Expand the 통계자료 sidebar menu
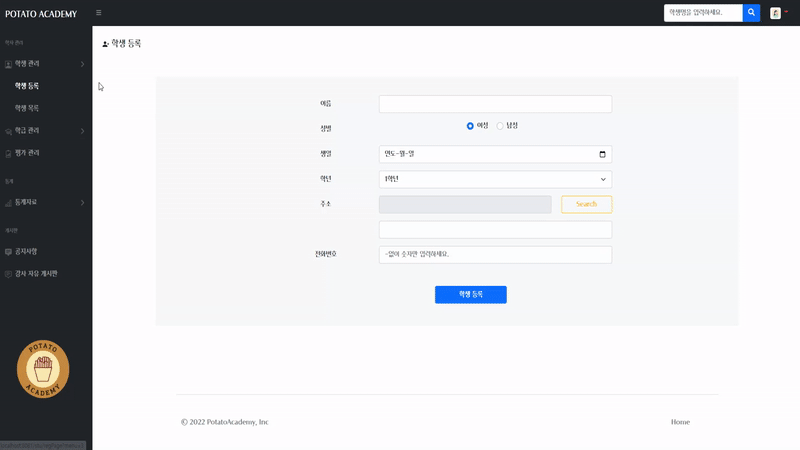Viewport: 800px width, 450px height. 46,203
